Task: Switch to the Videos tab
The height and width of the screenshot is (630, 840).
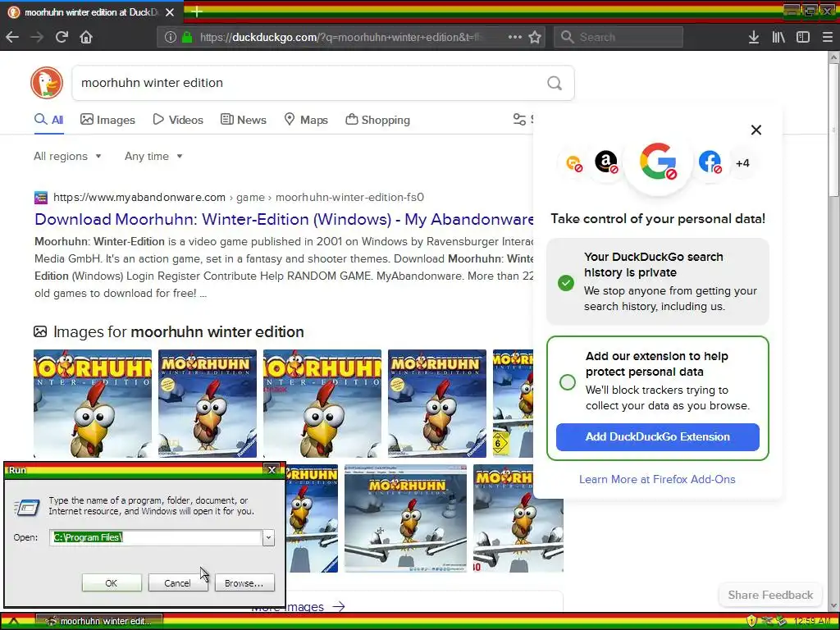Action: click(x=178, y=120)
